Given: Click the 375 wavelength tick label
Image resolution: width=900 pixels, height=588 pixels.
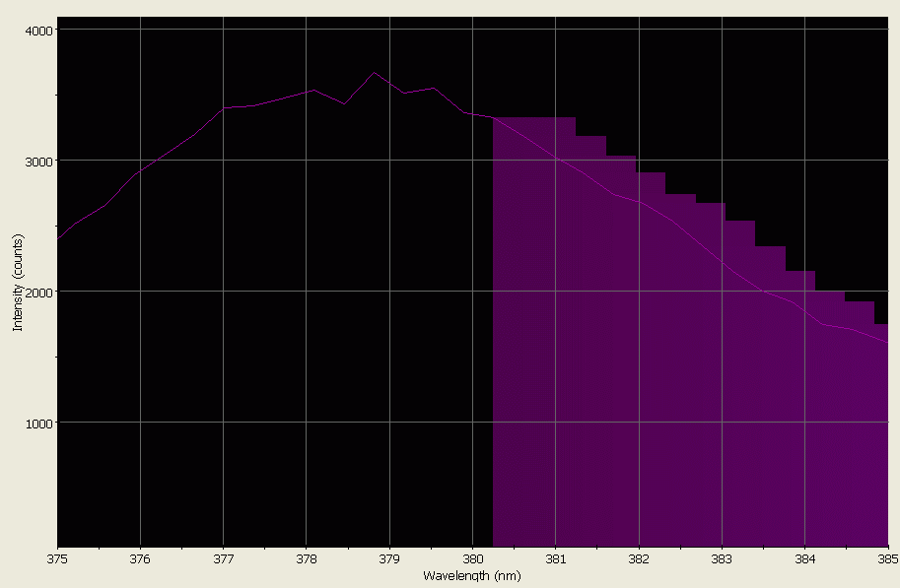Looking at the screenshot, I should (56, 557).
